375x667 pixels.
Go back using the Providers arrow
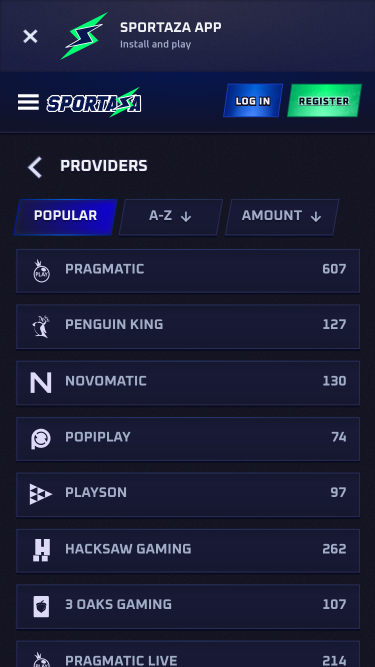35,167
